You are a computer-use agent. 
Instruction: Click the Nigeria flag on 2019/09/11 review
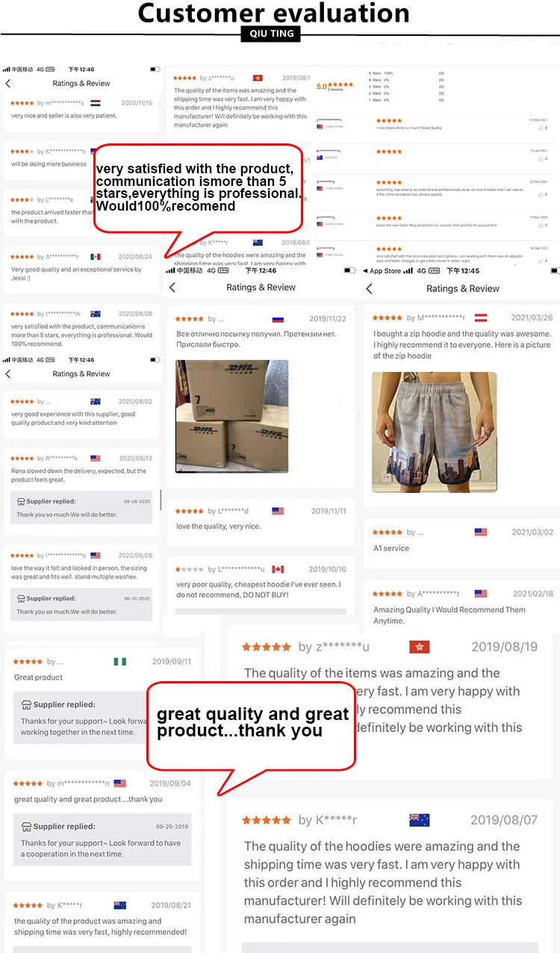coord(119,662)
